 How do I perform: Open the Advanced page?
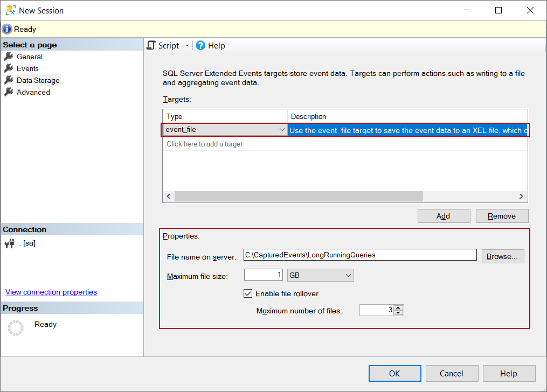(33, 92)
